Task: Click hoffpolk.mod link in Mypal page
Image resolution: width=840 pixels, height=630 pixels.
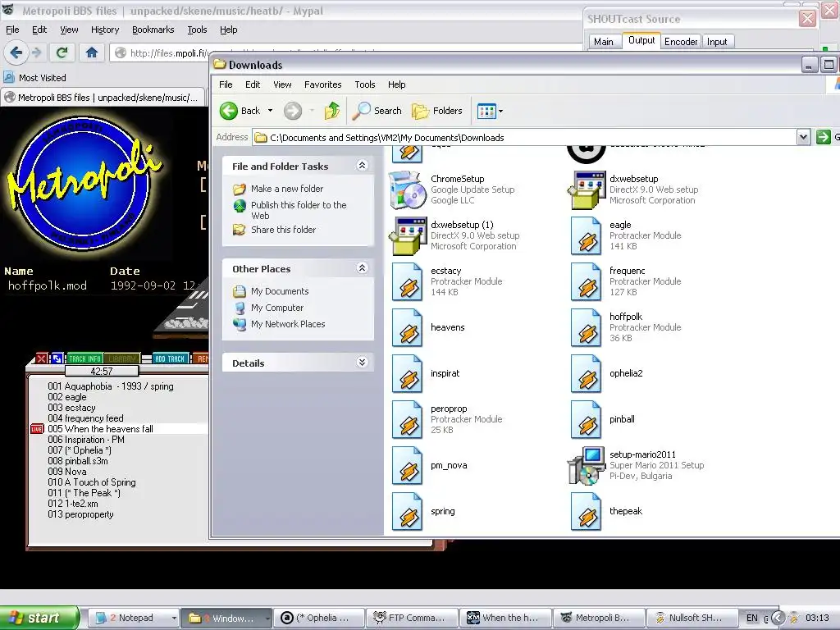Action: pos(47,285)
